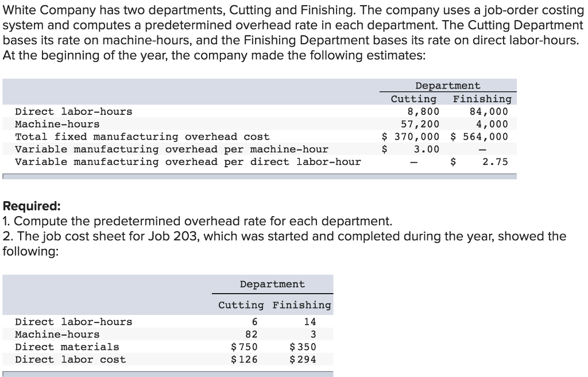Click the Department header of estimates table
This screenshot has width=588, height=377.
(448, 86)
